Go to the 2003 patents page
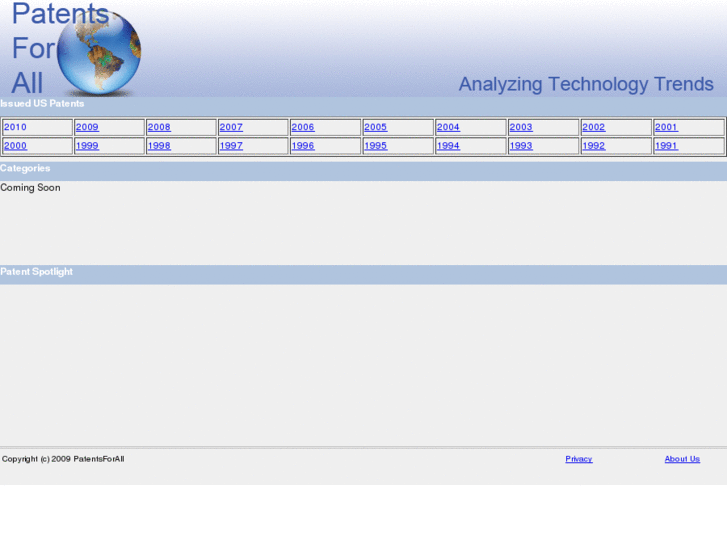 point(521,127)
